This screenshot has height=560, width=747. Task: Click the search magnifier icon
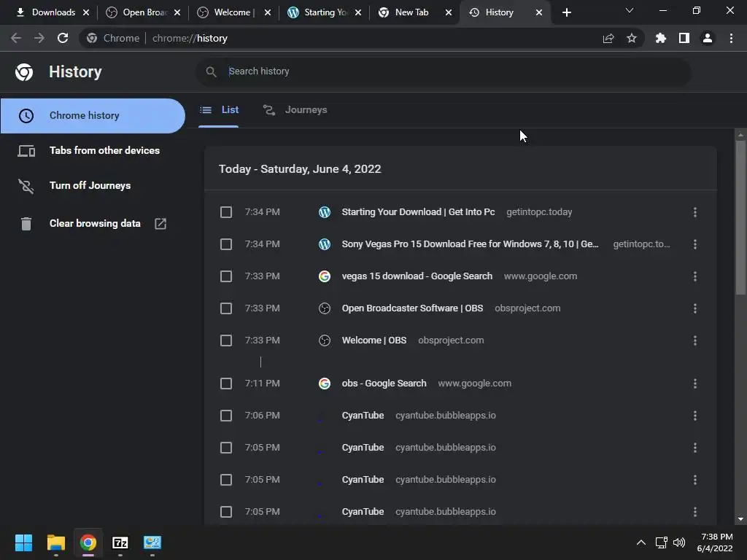pos(211,71)
